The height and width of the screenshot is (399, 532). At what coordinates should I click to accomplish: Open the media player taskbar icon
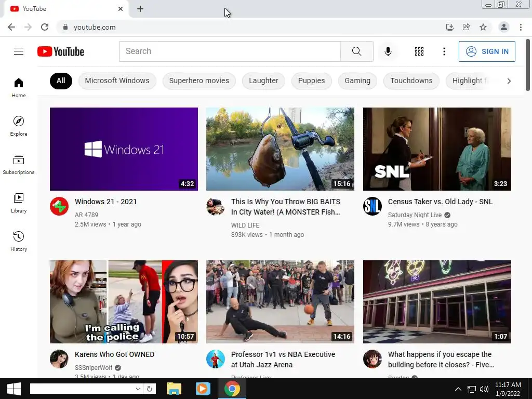(203, 389)
